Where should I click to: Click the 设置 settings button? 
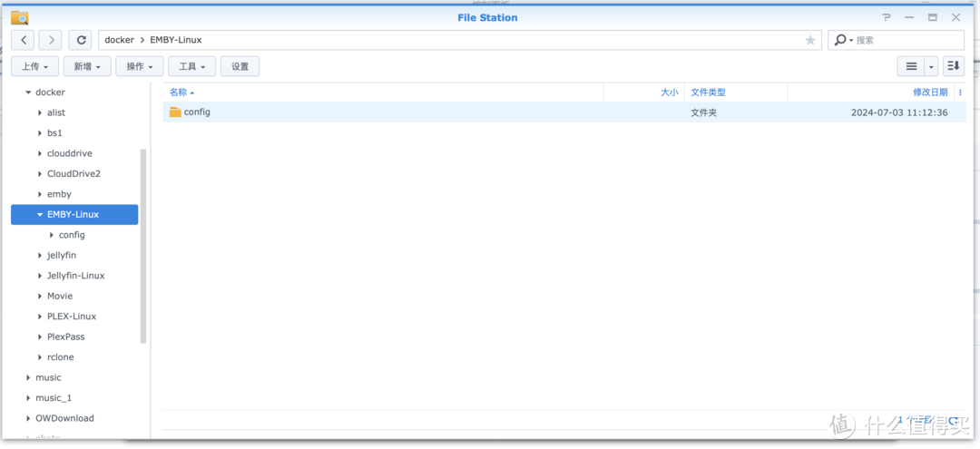pyautogui.click(x=240, y=66)
